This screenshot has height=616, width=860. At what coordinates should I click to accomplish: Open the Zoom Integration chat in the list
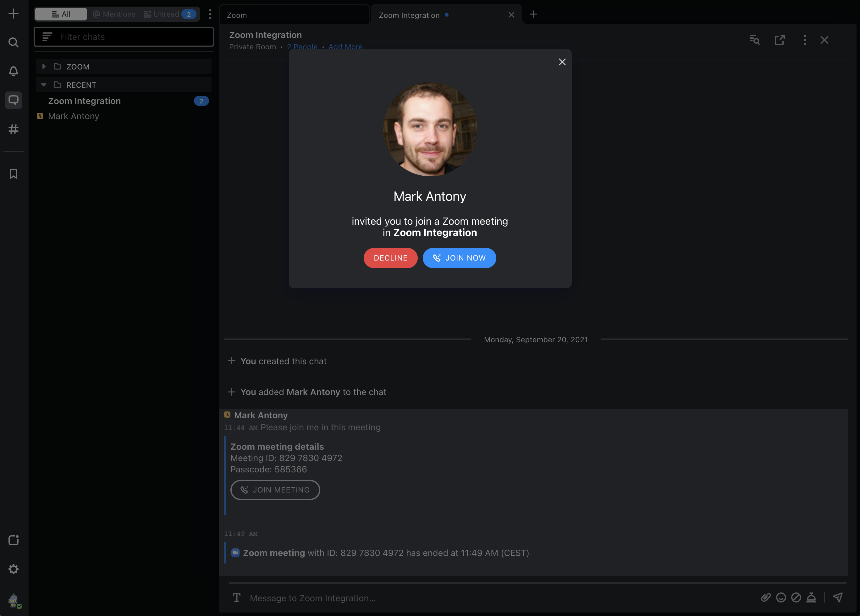(124, 101)
